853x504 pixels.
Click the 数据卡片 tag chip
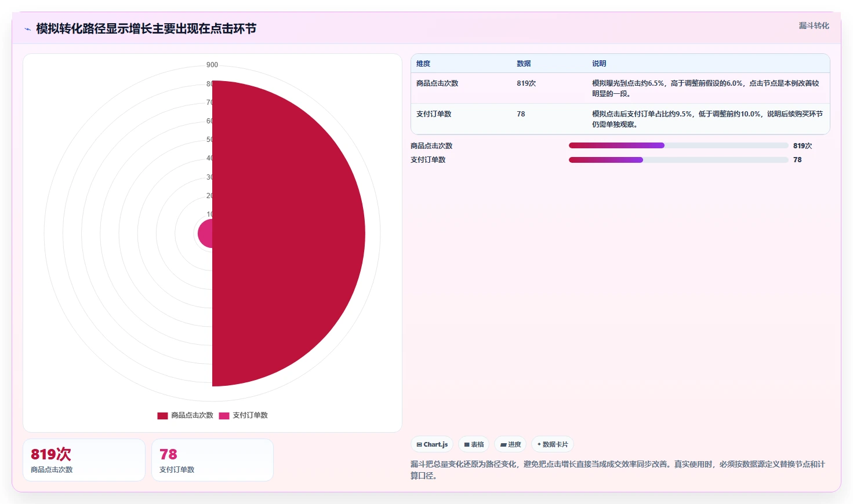pos(553,444)
